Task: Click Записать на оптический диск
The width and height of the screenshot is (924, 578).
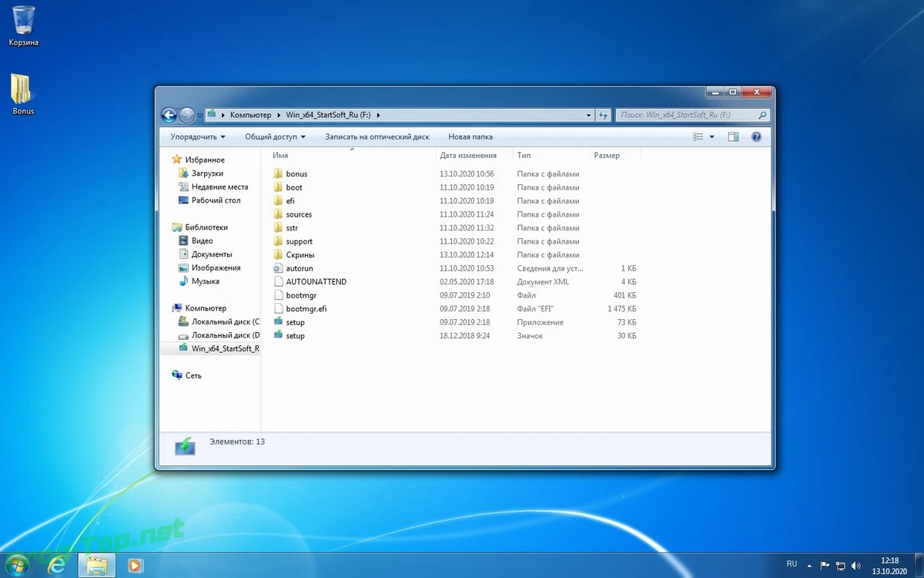Action: tap(377, 136)
